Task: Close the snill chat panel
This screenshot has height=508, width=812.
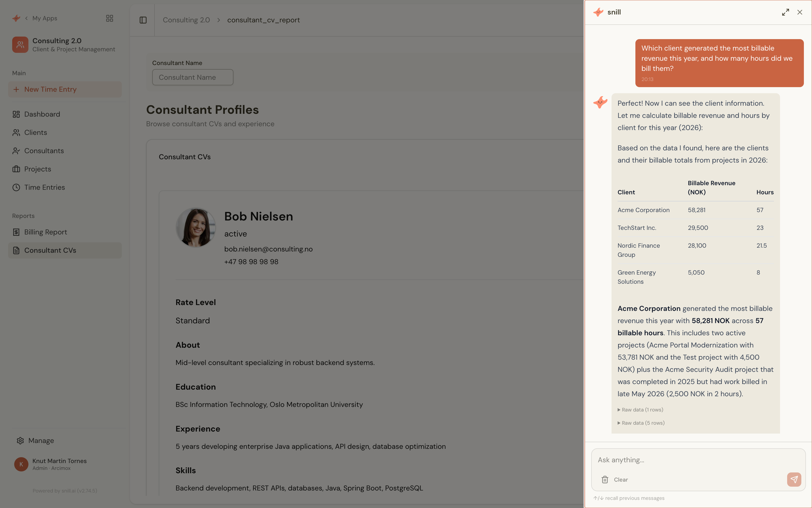Action: [800, 12]
